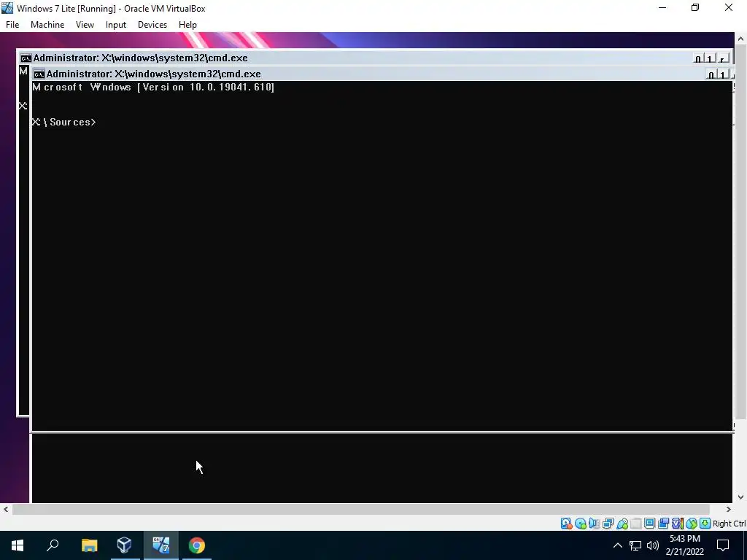Open the View menu
Viewport: 747px width, 560px height.
85,25
